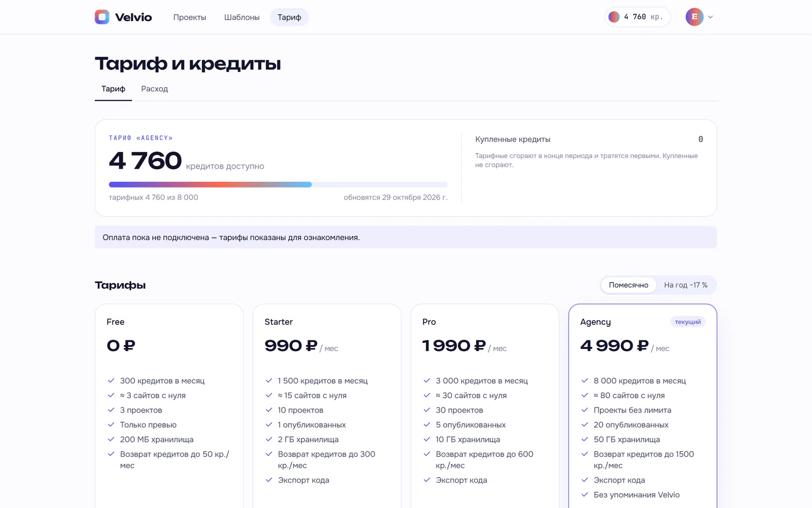Click checkmark beside ≈ 15 сайтов с нуля
This screenshot has width=812, height=508.
click(x=269, y=395)
